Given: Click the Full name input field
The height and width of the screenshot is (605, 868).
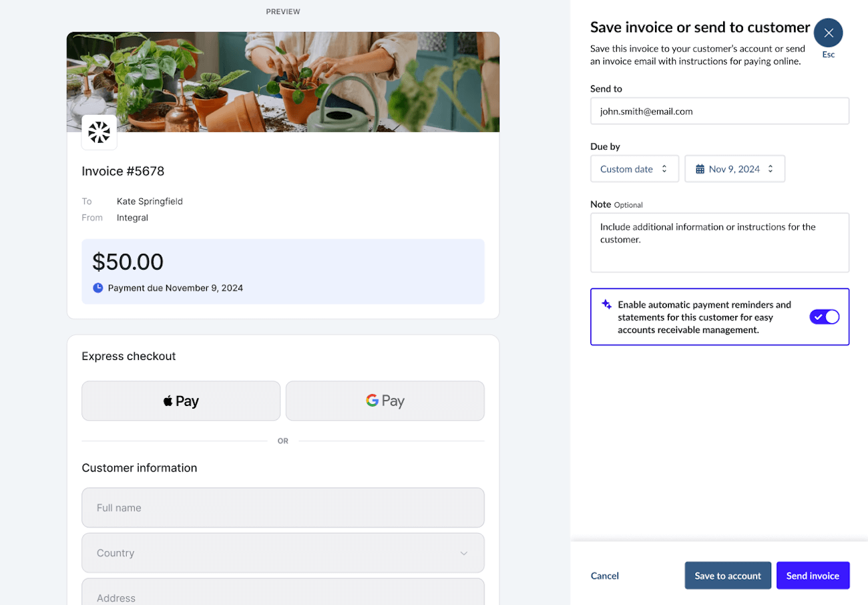Looking at the screenshot, I should (282, 508).
